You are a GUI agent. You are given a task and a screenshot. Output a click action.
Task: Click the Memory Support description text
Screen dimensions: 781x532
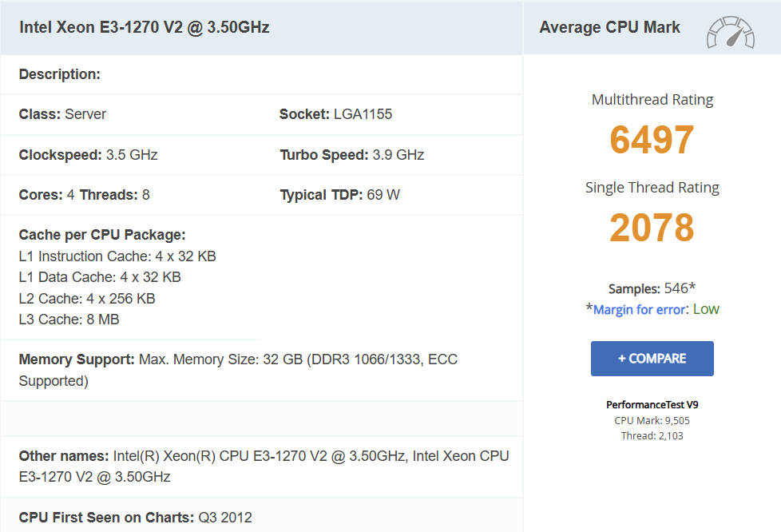(x=238, y=370)
